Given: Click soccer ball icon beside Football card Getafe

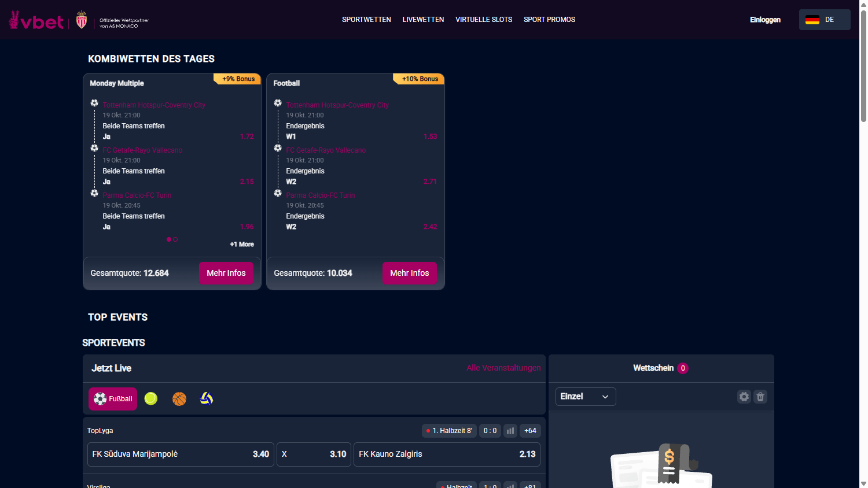Looking at the screenshot, I should tap(278, 148).
